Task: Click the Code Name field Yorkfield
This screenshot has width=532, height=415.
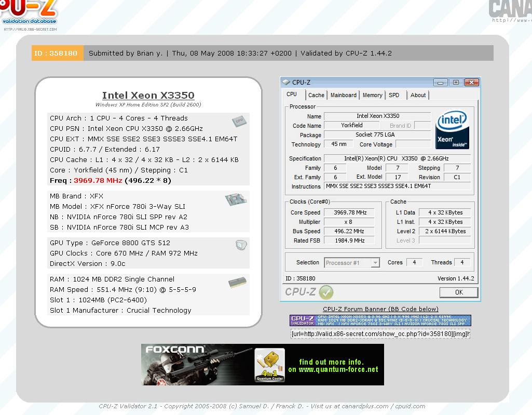Action: click(351, 125)
